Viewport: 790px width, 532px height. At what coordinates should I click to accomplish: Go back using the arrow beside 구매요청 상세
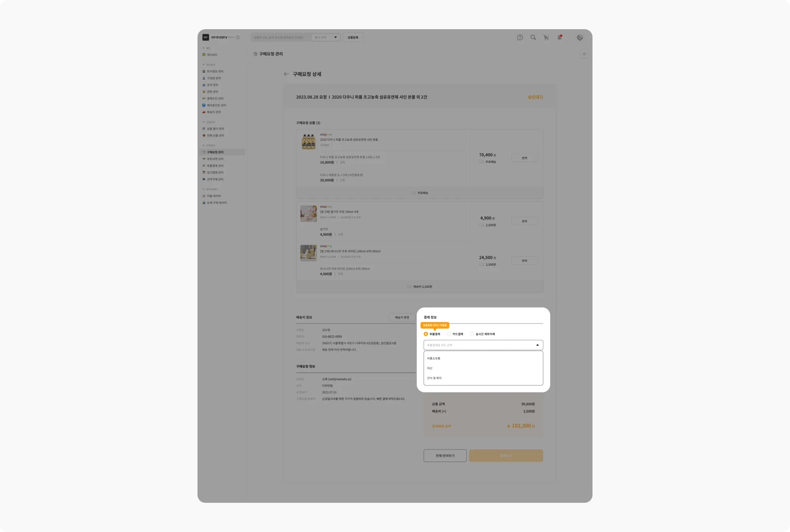tap(286, 74)
